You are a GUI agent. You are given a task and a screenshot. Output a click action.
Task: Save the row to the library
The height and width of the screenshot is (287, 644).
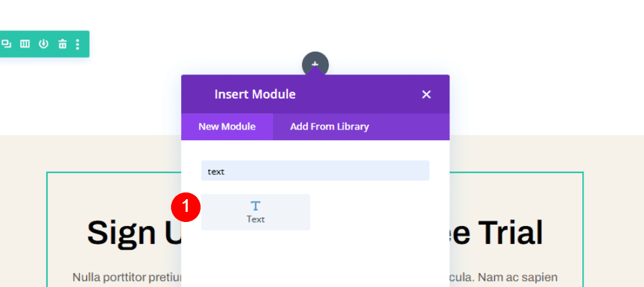[44, 44]
